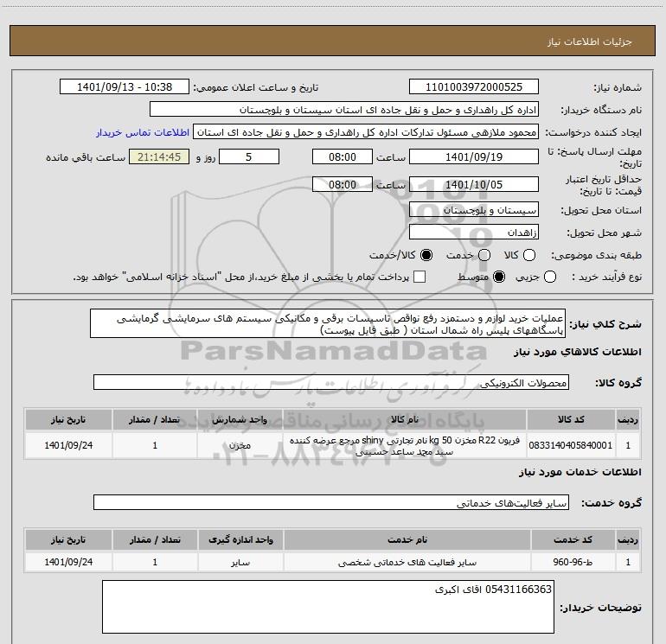Click goods code 0833140405840001 cell

[x=571, y=445]
